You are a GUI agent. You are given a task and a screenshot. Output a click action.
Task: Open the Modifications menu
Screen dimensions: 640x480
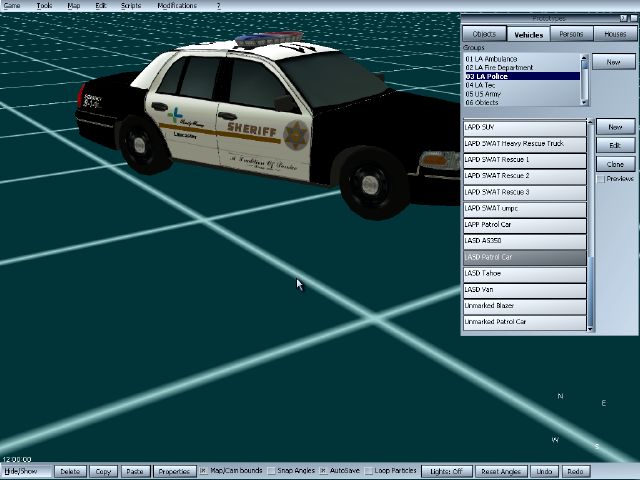click(177, 6)
